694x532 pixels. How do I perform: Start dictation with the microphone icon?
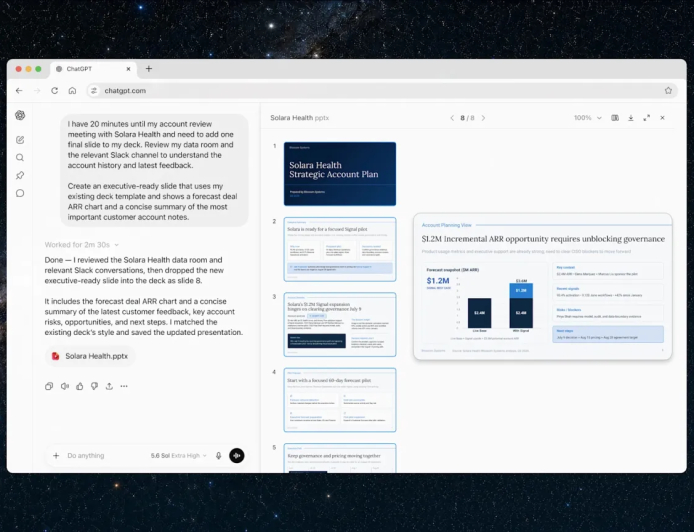218,455
